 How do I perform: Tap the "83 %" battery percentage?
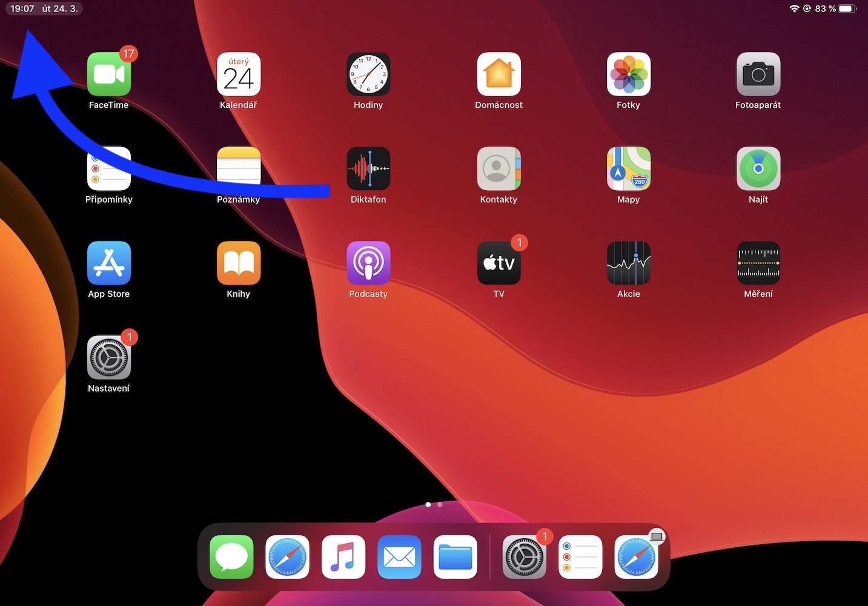(x=825, y=8)
